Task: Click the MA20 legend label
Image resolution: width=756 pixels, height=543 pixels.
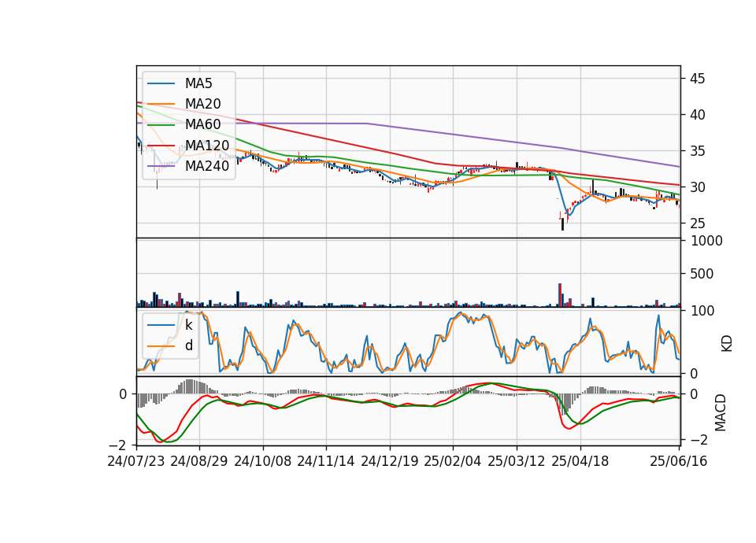Action: coord(203,104)
